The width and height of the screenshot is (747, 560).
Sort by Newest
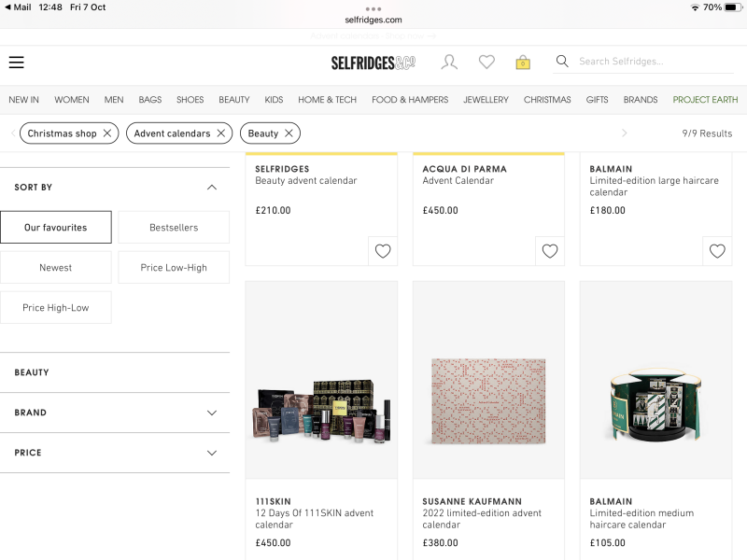coord(56,268)
